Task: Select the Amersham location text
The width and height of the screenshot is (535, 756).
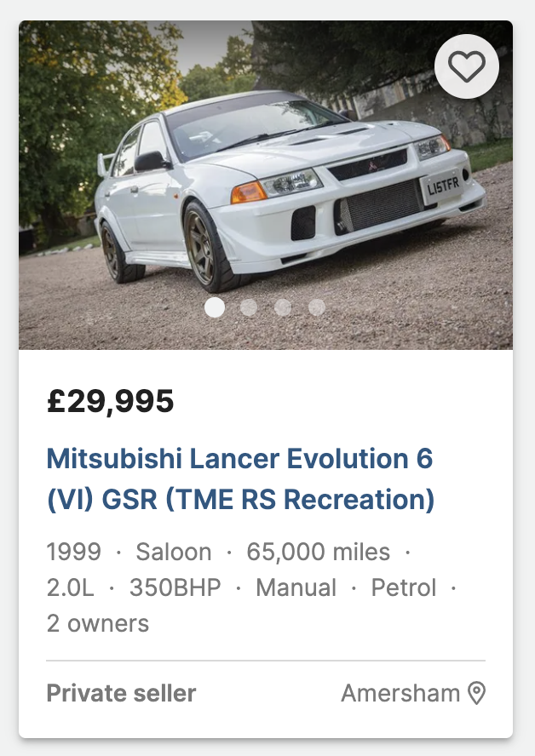Action: 400,693
